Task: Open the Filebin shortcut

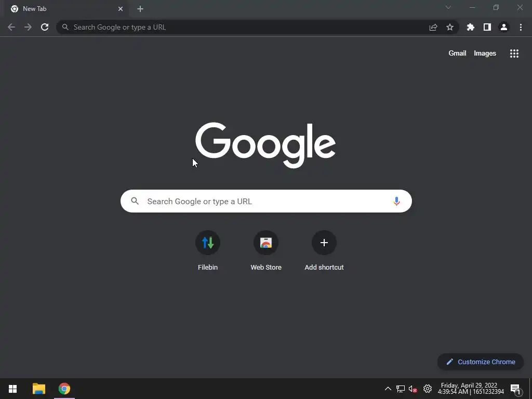Action: [x=208, y=251]
